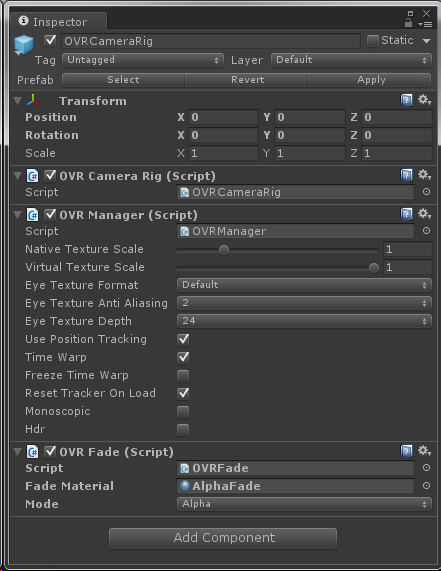Enable the Monoscopic checkbox
441x571 pixels.
[183, 411]
